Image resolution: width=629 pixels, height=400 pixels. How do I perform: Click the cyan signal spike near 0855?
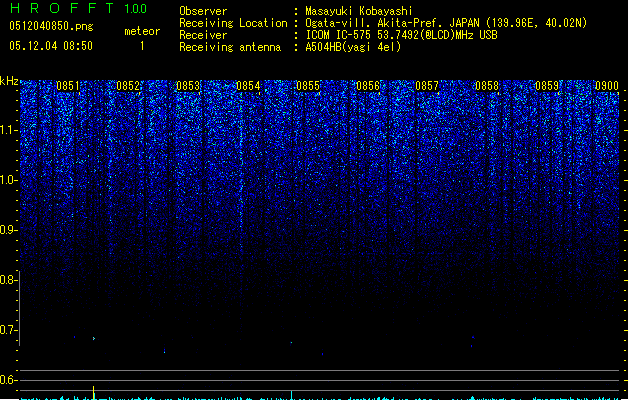291,395
